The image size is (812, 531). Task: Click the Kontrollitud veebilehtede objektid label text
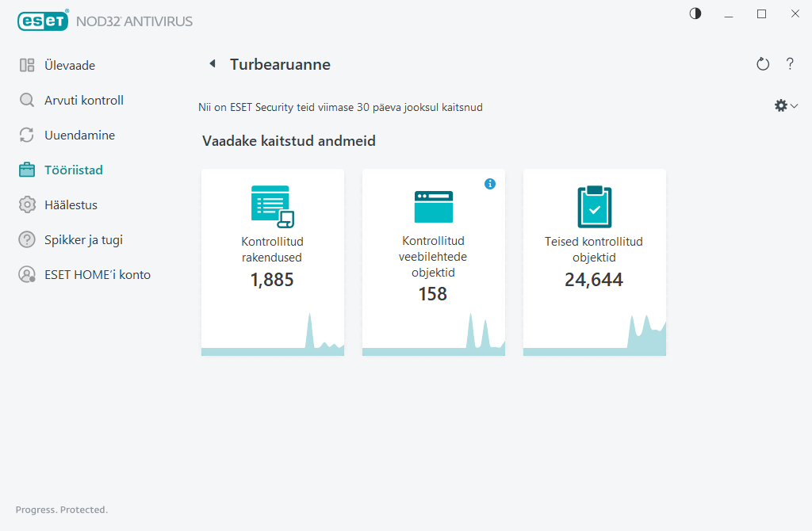coord(433,257)
